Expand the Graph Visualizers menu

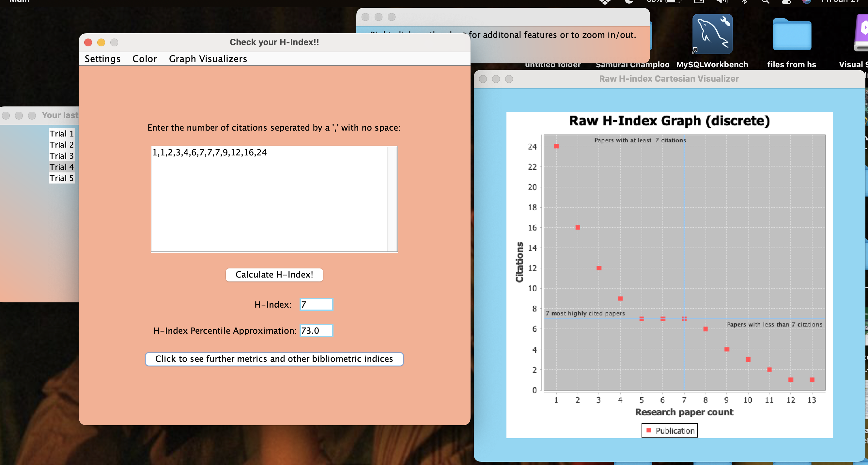[x=208, y=59]
